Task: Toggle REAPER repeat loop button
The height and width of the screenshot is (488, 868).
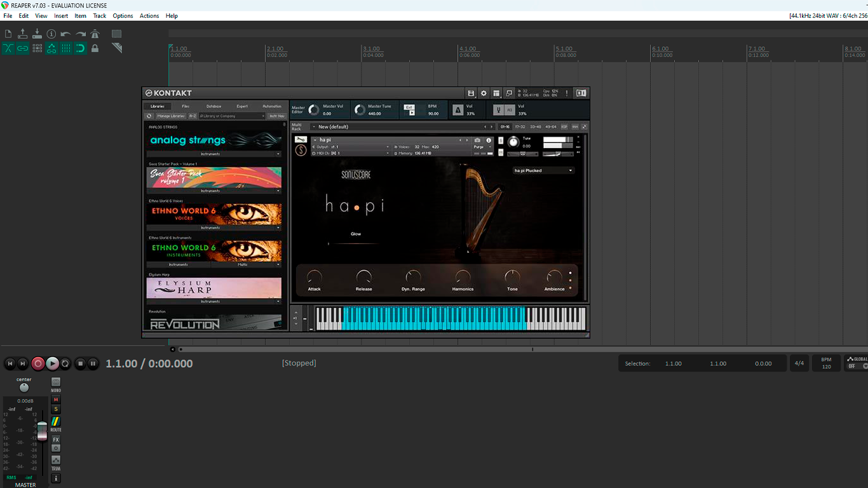Action: (65, 363)
